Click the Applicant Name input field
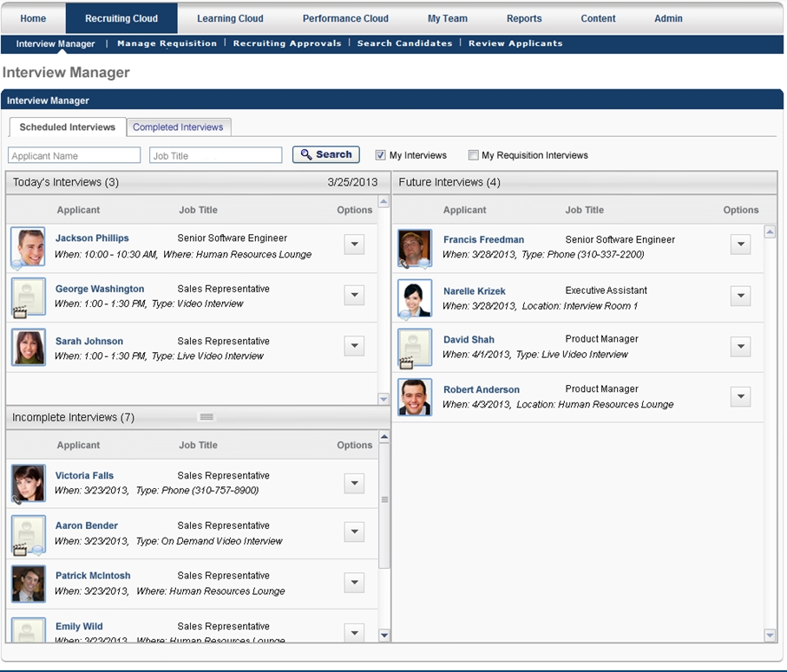Image resolution: width=787 pixels, height=672 pixels. (x=75, y=156)
